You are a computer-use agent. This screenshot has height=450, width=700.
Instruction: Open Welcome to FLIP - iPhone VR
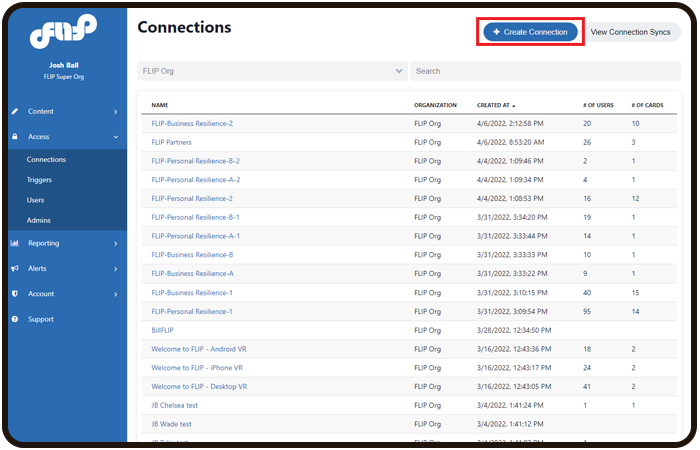click(197, 368)
